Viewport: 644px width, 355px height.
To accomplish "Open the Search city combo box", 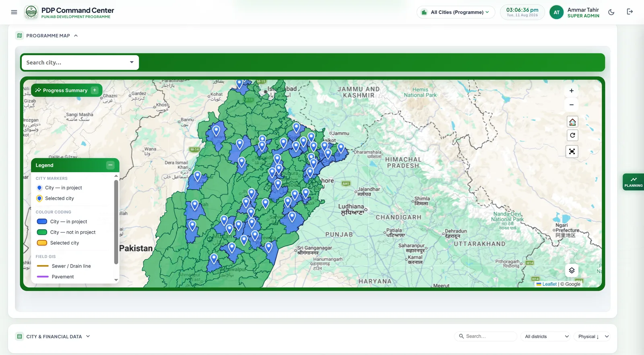I will tap(80, 62).
